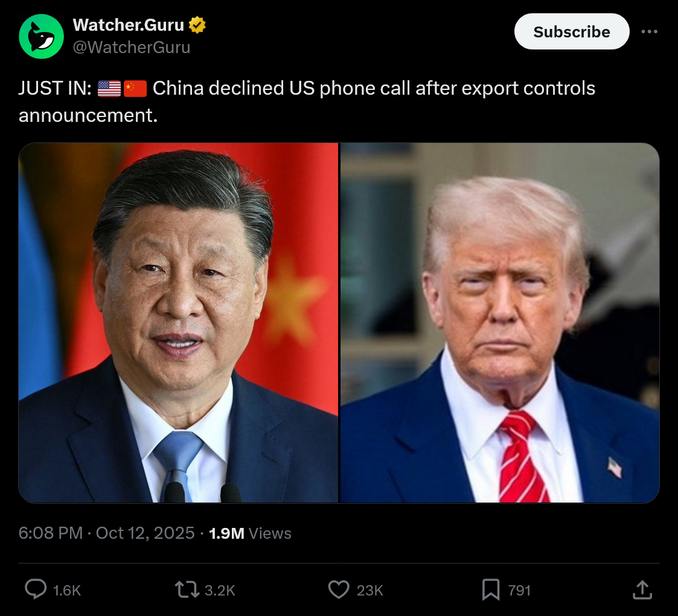
Task: Open the Watcher.Guru profile avatar
Action: point(42,36)
